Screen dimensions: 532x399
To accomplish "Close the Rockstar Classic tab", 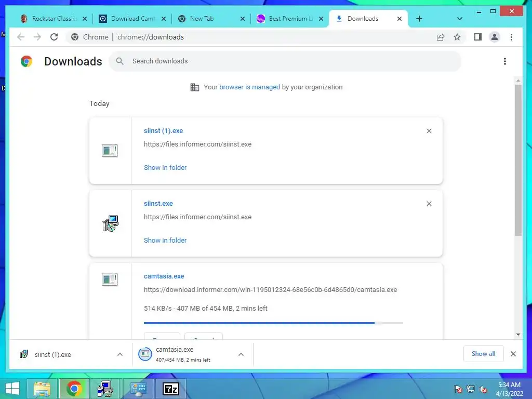I will pyautogui.click(x=85, y=19).
